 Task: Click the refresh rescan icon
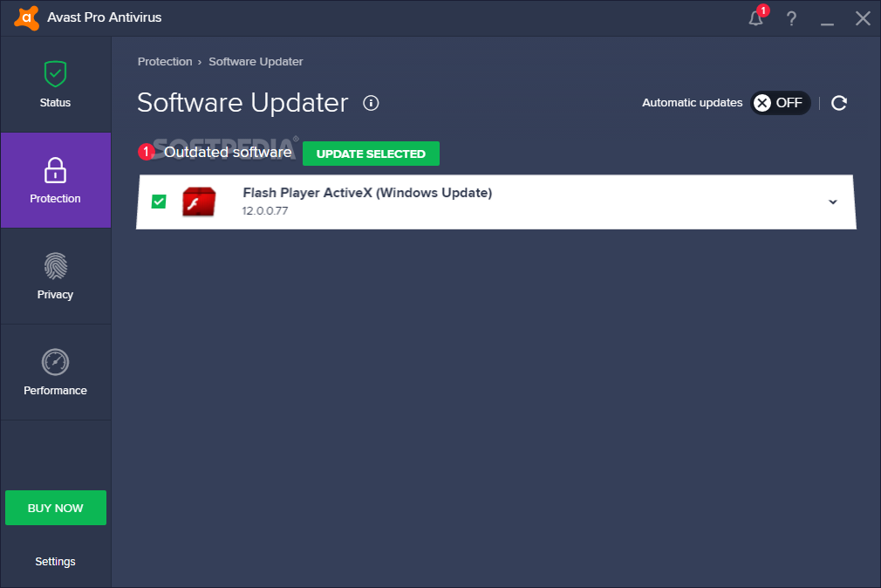[x=839, y=103]
